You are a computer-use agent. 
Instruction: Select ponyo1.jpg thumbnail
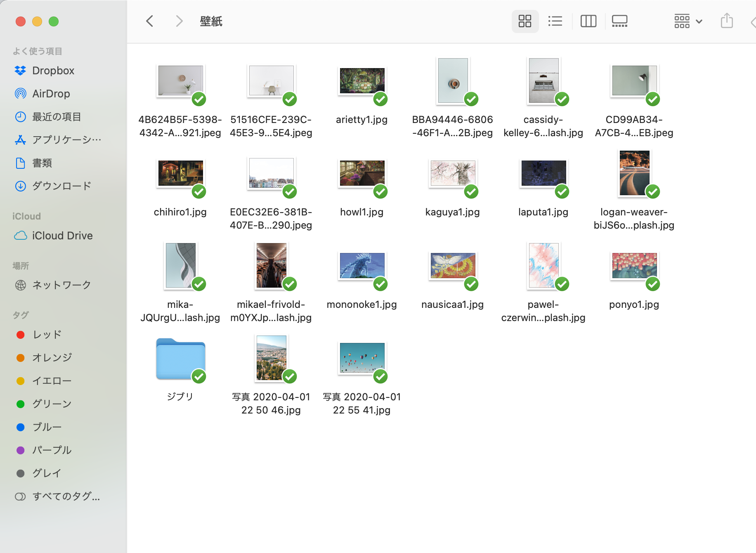point(634,265)
